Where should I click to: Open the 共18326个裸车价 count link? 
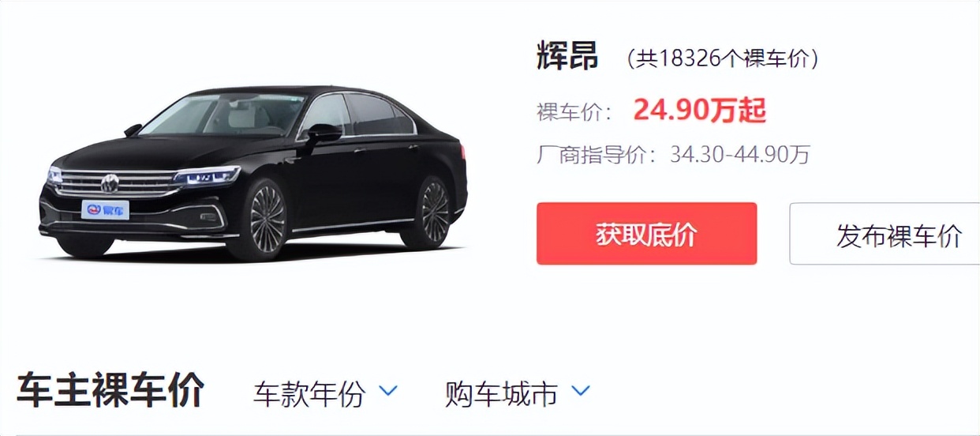pyautogui.click(x=722, y=58)
